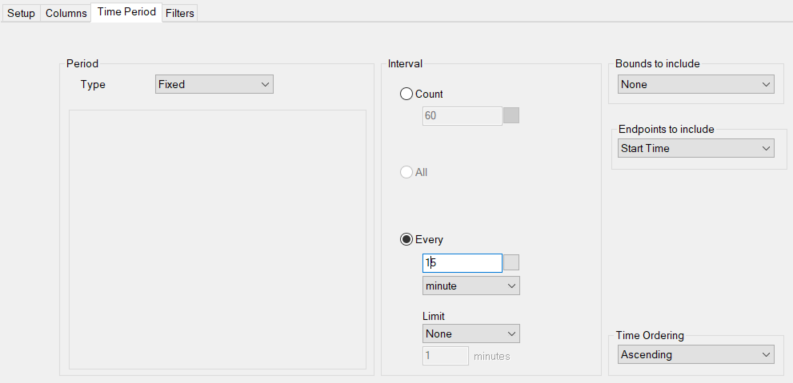This screenshot has width=793, height=383.
Task: Click the Type label in Period group
Action: pos(93,84)
